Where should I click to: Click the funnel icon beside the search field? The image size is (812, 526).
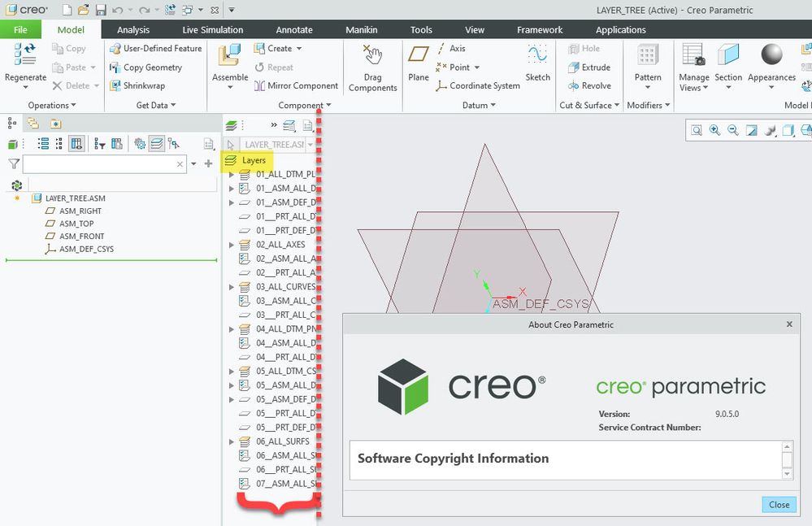pos(14,164)
